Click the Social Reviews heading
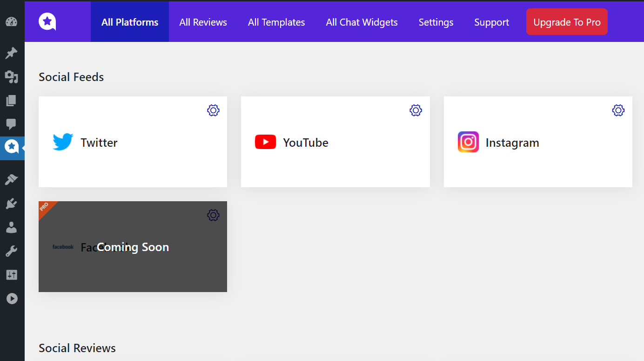The height and width of the screenshot is (361, 644). [x=77, y=348]
